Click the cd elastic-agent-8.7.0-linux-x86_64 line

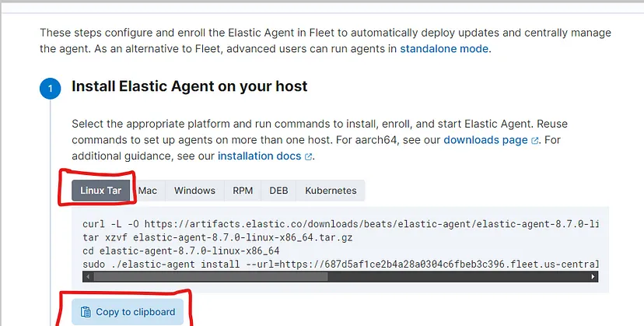(180, 251)
